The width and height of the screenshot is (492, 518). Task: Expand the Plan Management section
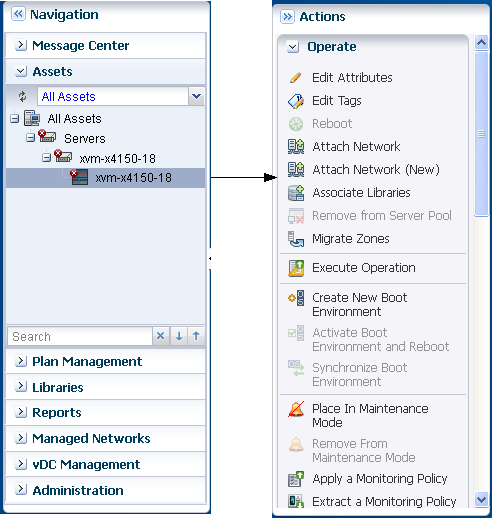coord(21,361)
